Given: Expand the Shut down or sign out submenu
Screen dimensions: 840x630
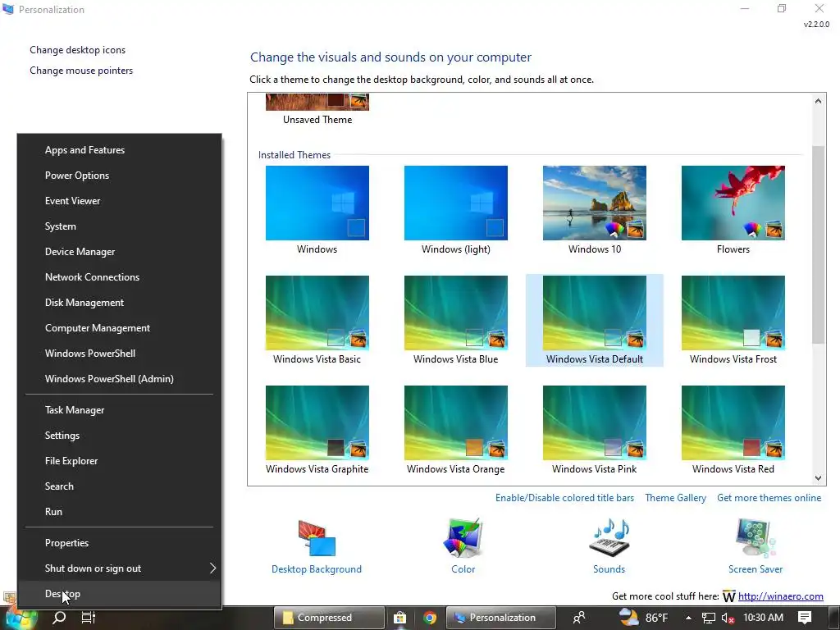Looking at the screenshot, I should point(120,568).
